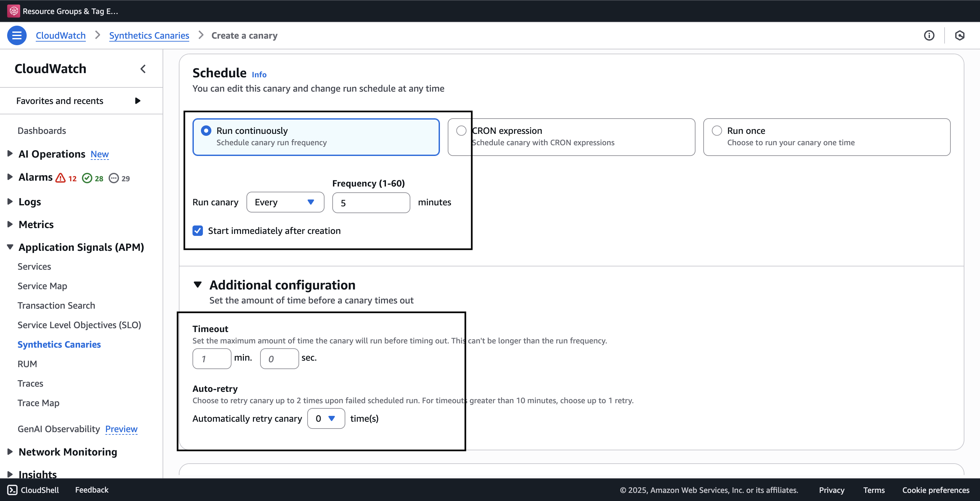Open the Every run canary dropdown
The width and height of the screenshot is (980, 501).
(285, 202)
